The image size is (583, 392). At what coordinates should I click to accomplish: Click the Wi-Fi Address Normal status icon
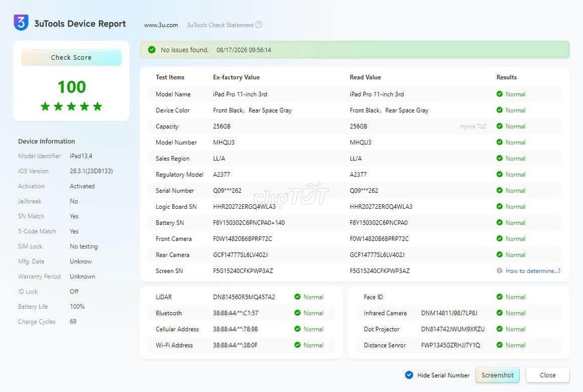pyautogui.click(x=297, y=345)
